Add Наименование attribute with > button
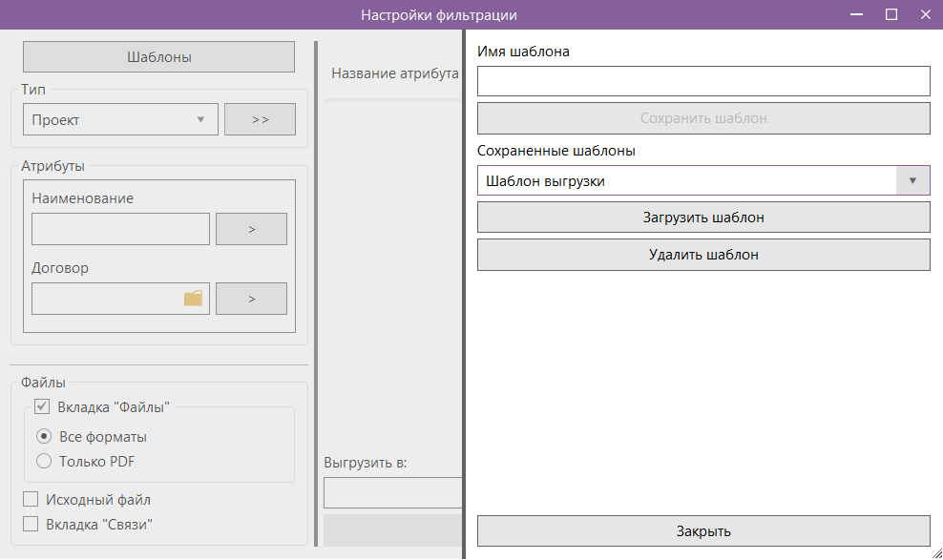The height and width of the screenshot is (560, 943). tap(251, 229)
